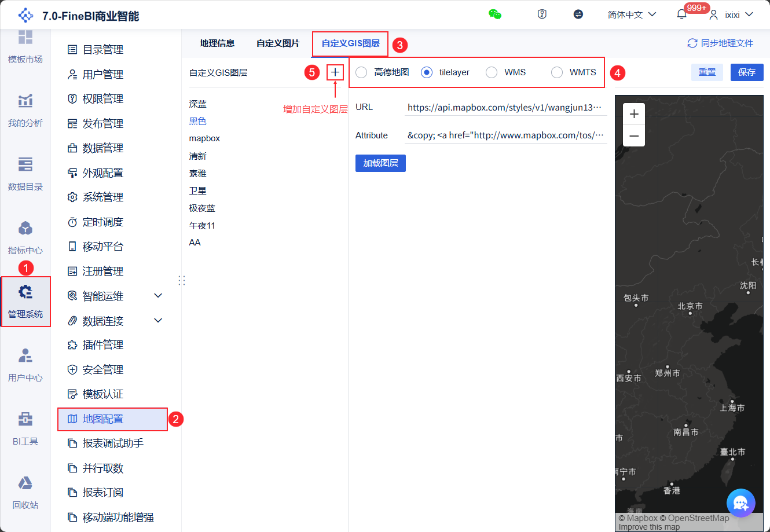Click the 加载图层 button
This screenshot has width=770, height=532.
(380, 163)
